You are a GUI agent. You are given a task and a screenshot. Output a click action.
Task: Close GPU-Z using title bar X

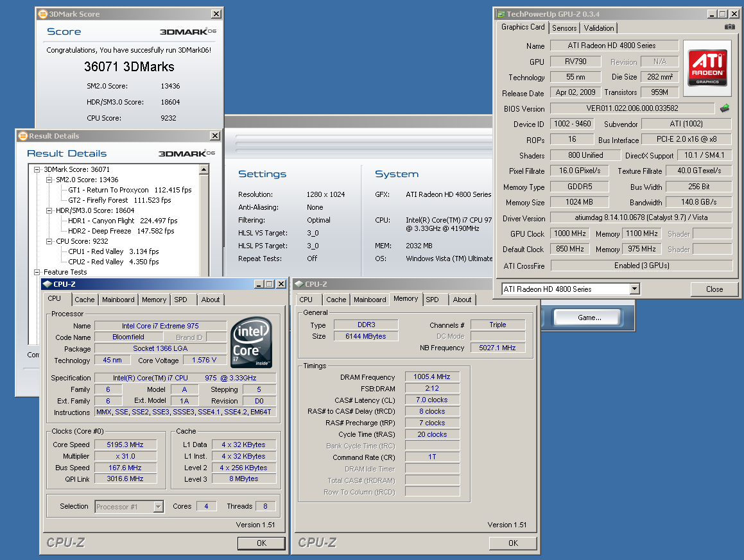click(x=733, y=14)
